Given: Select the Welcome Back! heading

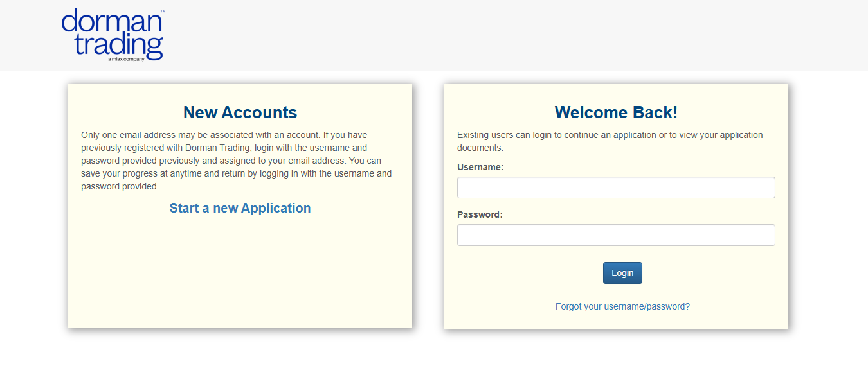Looking at the screenshot, I should [x=615, y=112].
